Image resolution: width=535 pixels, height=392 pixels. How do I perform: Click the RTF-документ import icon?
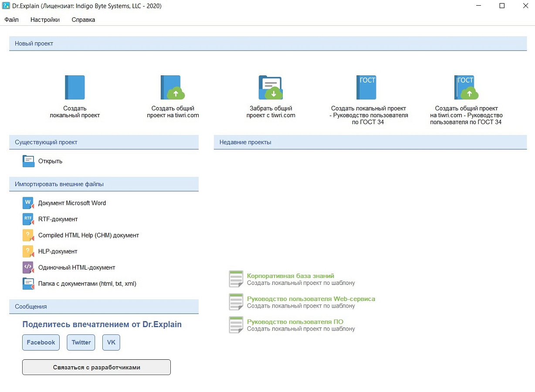tap(28, 219)
